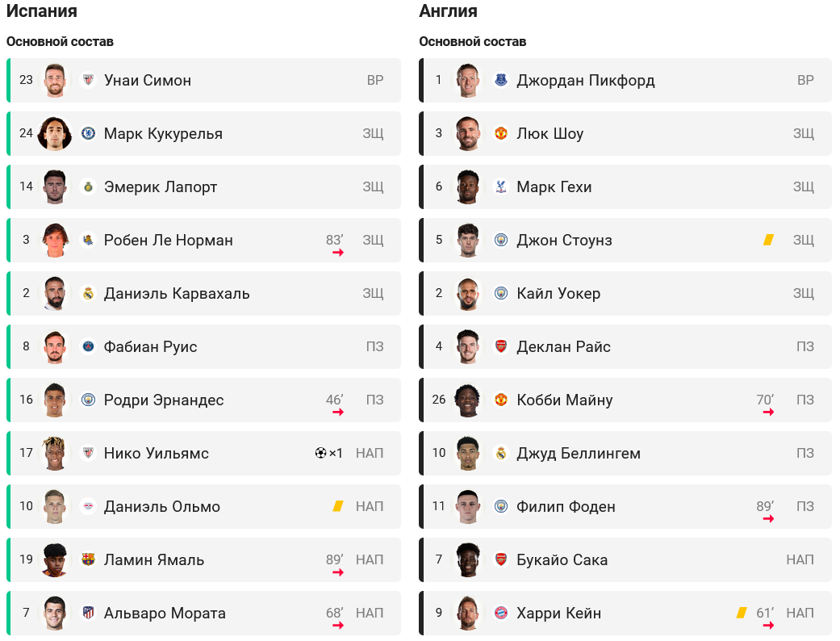Click the photo of Филип Фоден
The height and width of the screenshot is (641, 840).
(x=468, y=506)
